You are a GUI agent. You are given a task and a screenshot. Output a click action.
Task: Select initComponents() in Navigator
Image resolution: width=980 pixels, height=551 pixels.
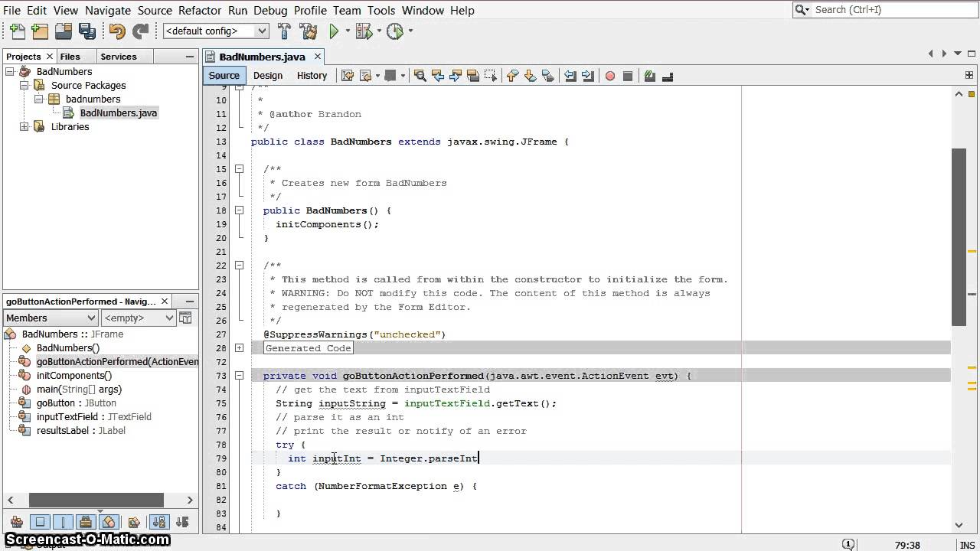click(73, 375)
